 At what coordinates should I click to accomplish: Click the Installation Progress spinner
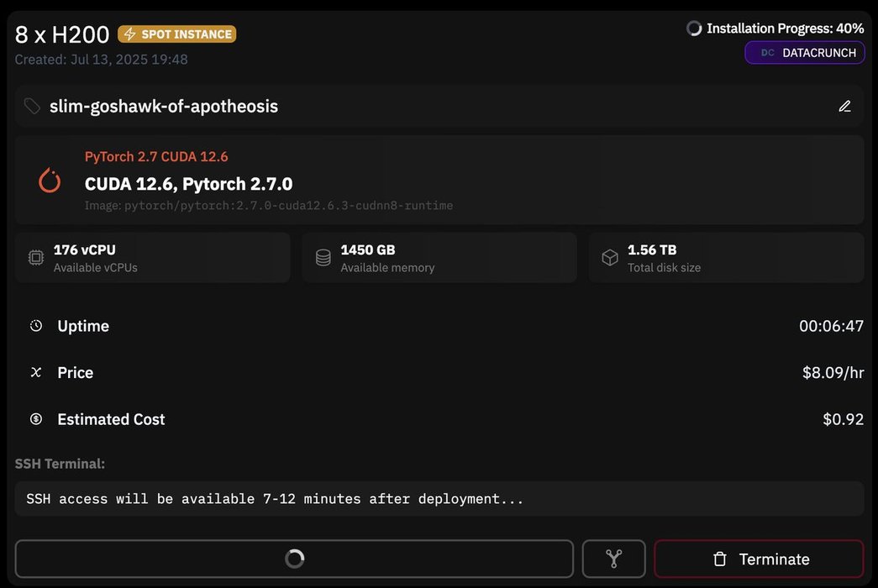pyautogui.click(x=694, y=29)
